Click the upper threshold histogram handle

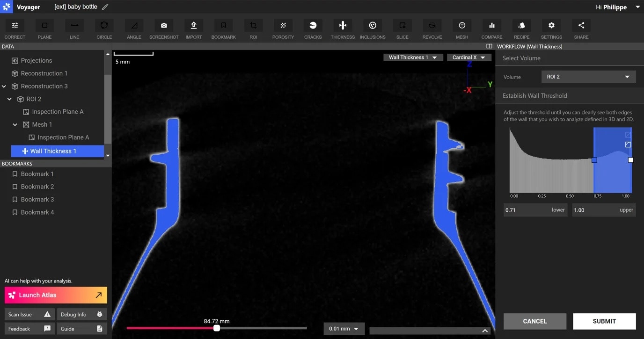(x=631, y=160)
